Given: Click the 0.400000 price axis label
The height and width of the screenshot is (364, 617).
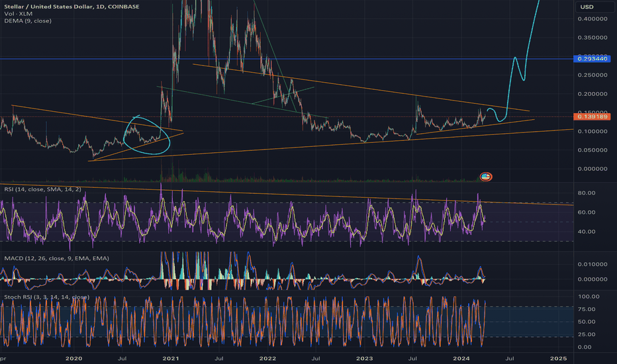Looking at the screenshot, I should click(593, 19).
